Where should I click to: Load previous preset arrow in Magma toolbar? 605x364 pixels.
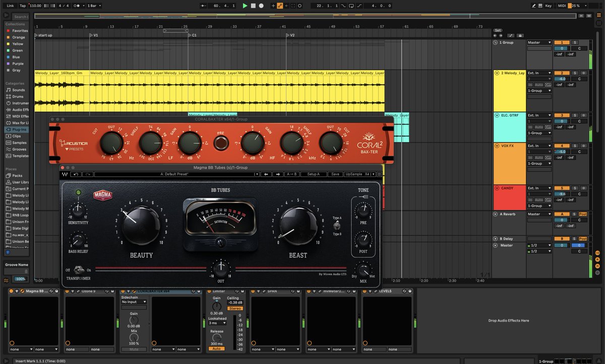266,174
